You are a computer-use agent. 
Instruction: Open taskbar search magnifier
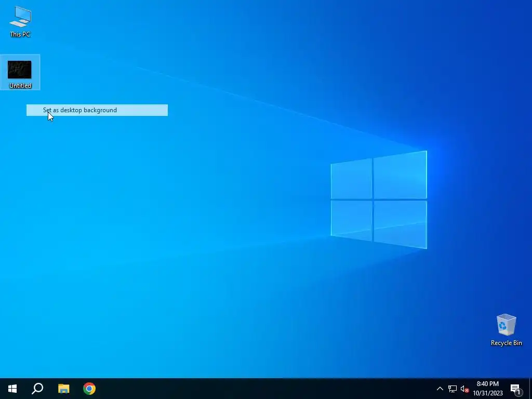37,389
